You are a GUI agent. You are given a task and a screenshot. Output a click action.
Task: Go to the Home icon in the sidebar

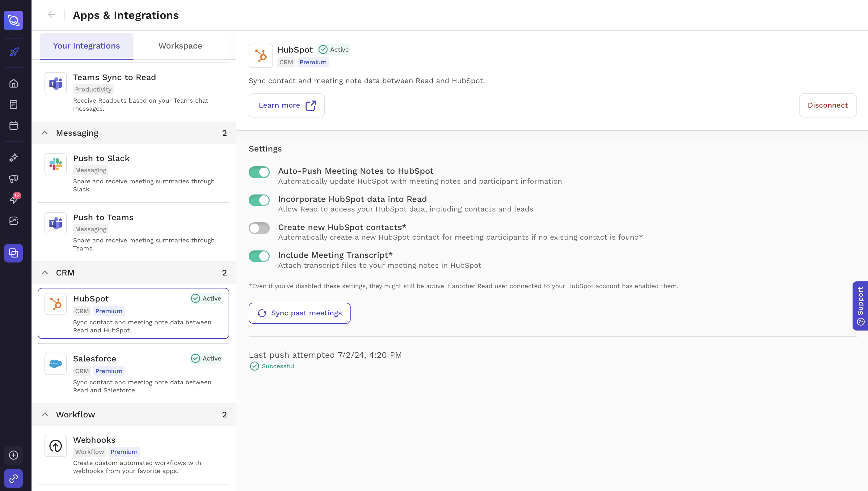point(14,83)
